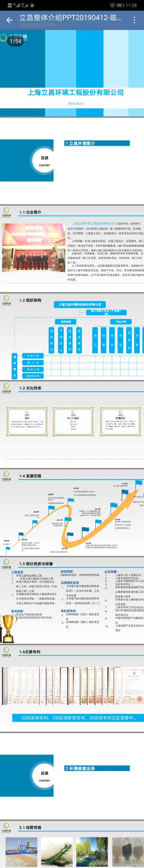Tap the 咨询资质 section title
Viewport: 144px width, 868px height.
tap(17, 611)
